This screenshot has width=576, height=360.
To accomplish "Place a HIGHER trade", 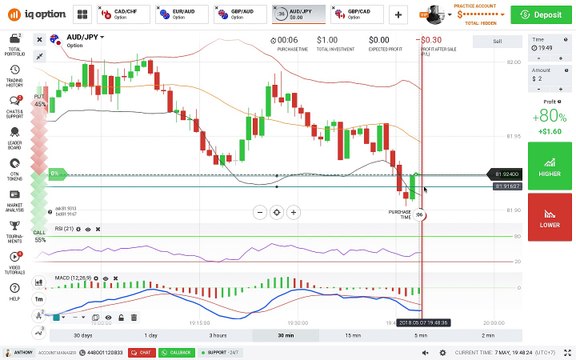I will (x=550, y=166).
